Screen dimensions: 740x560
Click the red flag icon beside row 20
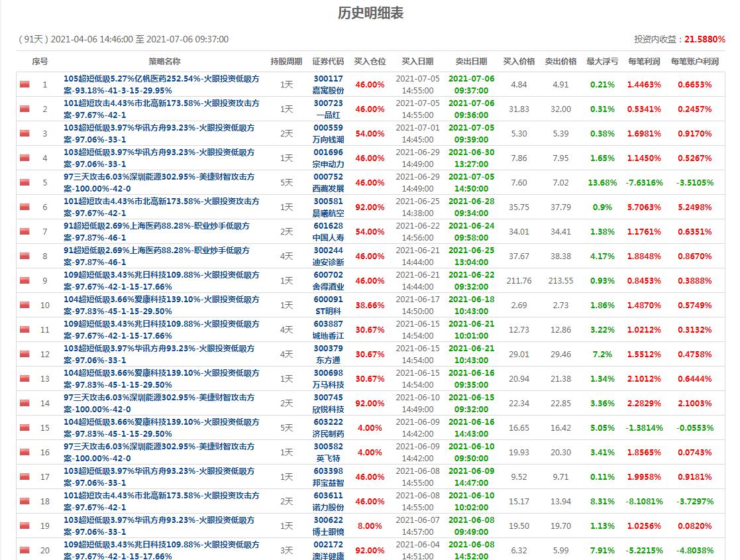25,549
